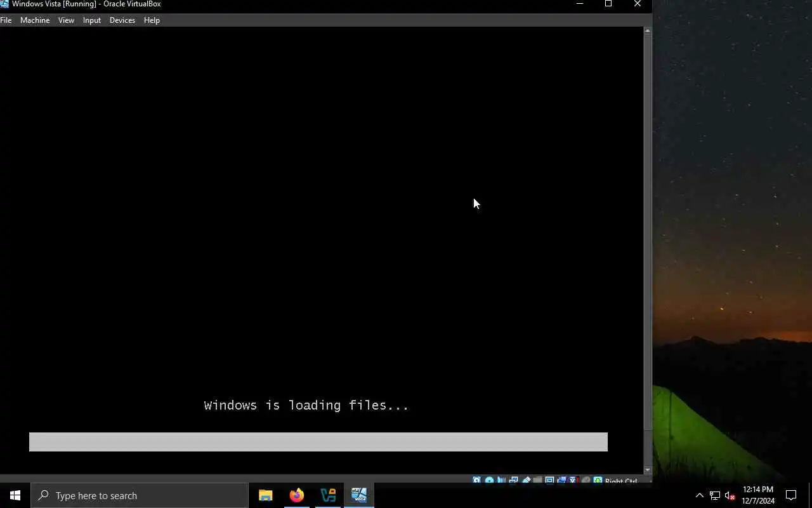Viewport: 812px width, 508px height.
Task: Open the Machine menu
Action: [x=35, y=20]
